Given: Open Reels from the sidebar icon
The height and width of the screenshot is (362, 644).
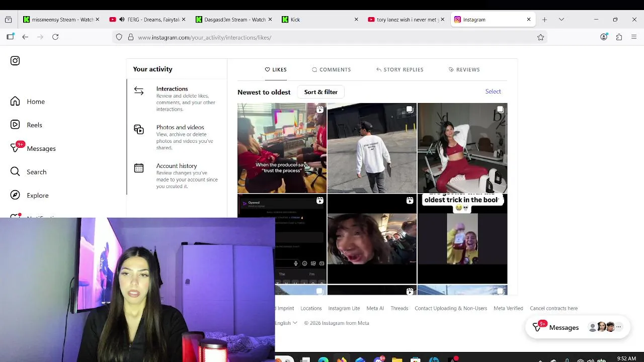Looking at the screenshot, I should 15,125.
